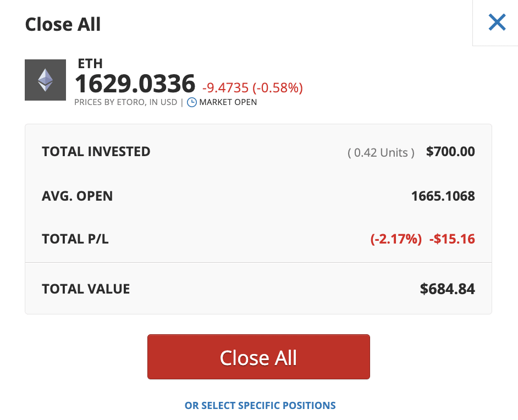Click the -9.4735 (-0.58%) price change
The height and width of the screenshot is (420, 518).
point(252,88)
